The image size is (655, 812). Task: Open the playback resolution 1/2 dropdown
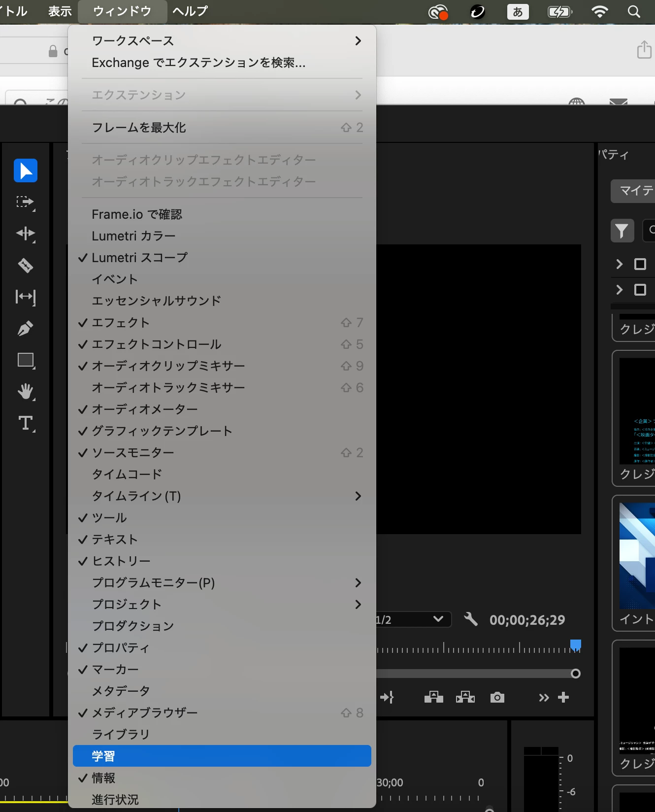(413, 619)
